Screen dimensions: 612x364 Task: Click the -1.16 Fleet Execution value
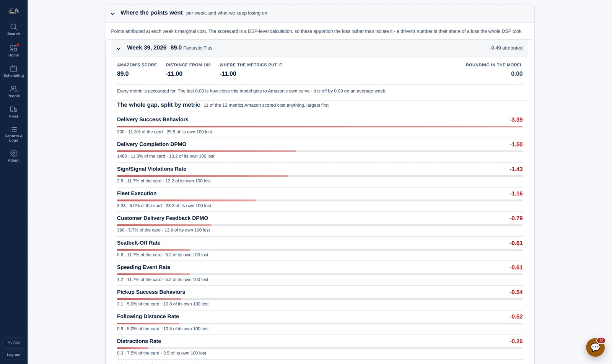point(516,193)
